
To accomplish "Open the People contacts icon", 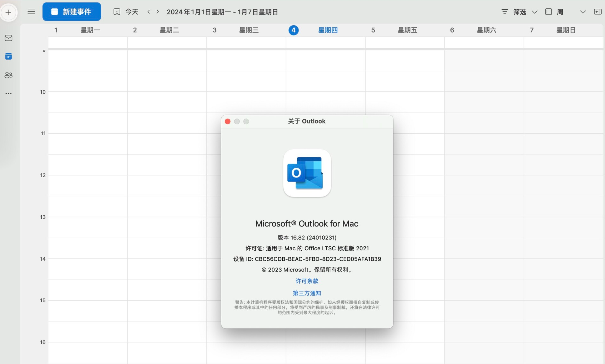I will (9, 75).
